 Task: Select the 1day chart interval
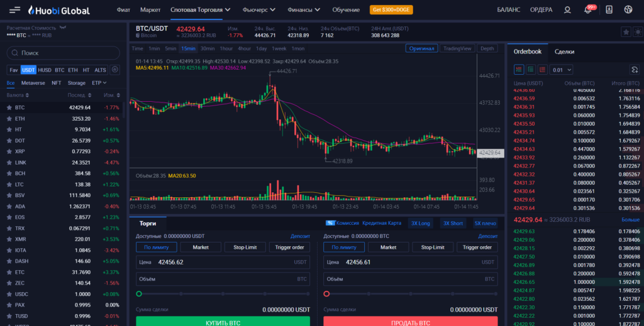261,48
